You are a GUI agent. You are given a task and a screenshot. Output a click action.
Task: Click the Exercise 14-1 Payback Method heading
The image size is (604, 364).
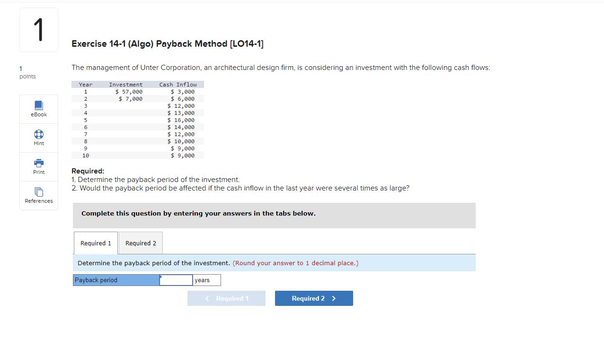coord(168,44)
